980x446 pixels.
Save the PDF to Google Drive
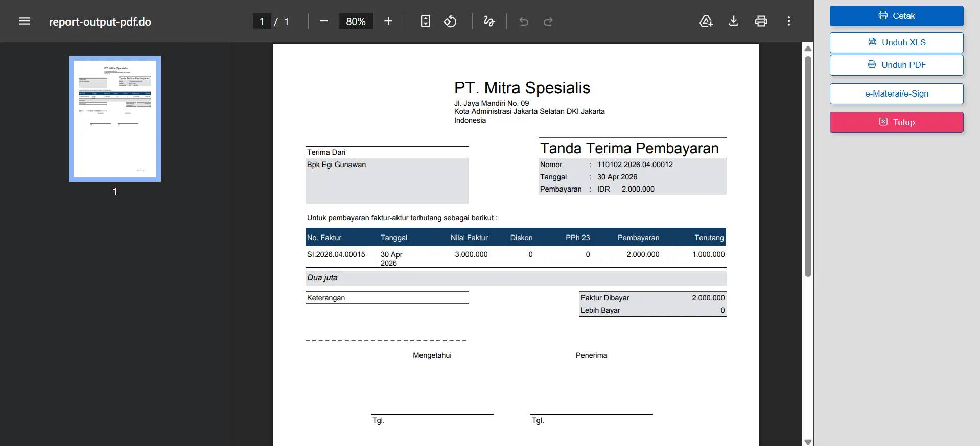[706, 21]
